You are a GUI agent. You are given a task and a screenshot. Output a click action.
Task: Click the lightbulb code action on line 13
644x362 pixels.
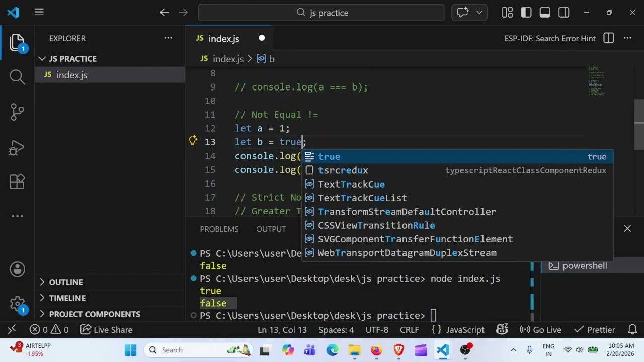coord(193,141)
